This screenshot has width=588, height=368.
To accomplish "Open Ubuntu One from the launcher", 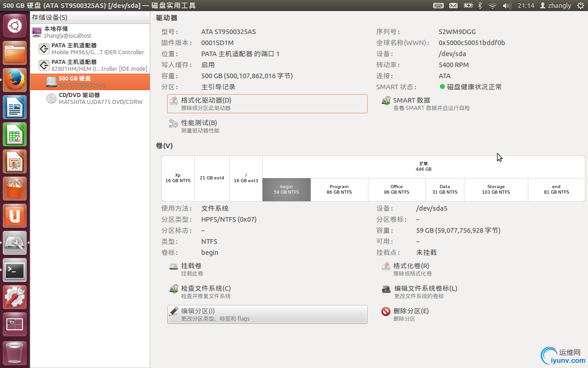I will tap(15, 216).
